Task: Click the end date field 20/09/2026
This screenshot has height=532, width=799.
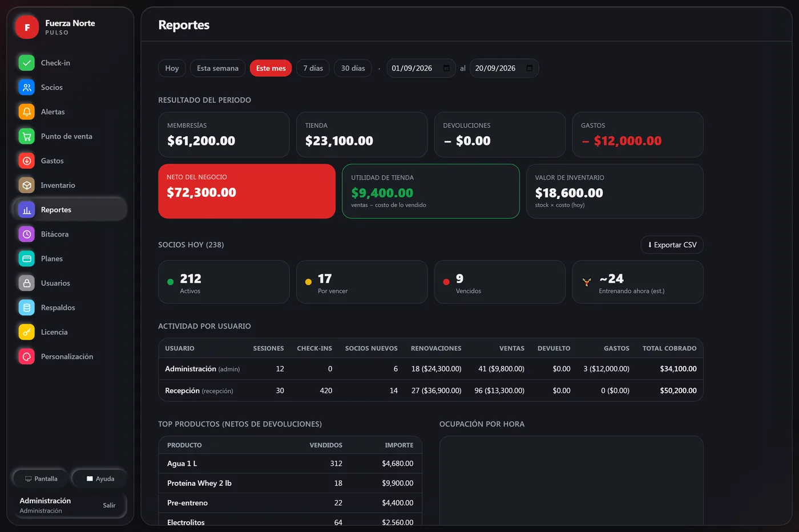Action: pos(504,68)
